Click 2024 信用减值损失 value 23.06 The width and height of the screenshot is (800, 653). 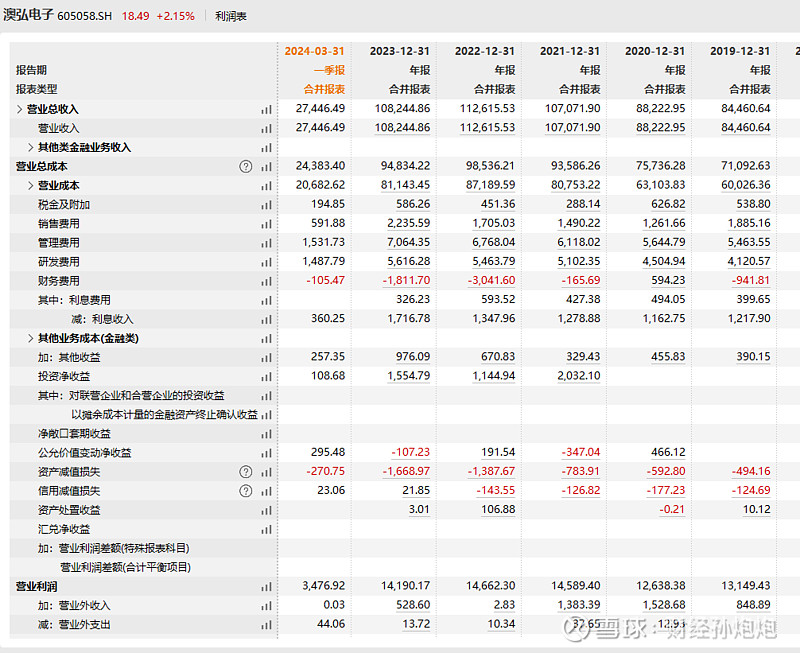point(331,490)
